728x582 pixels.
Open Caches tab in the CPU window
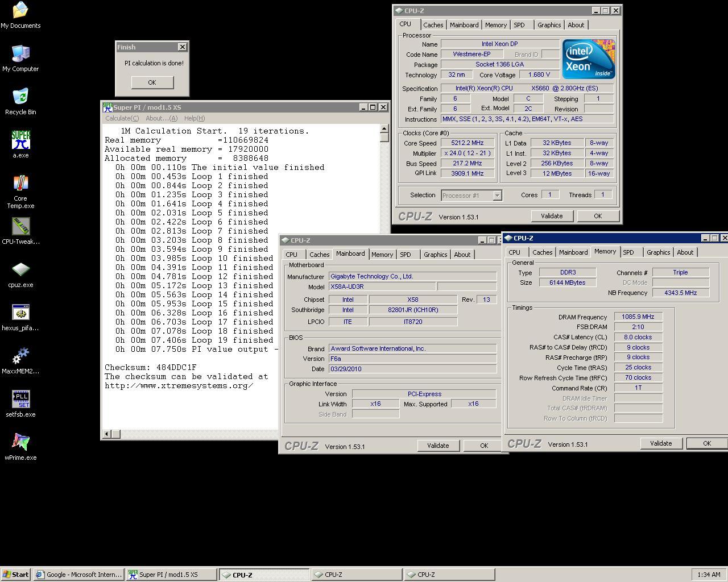click(x=433, y=25)
